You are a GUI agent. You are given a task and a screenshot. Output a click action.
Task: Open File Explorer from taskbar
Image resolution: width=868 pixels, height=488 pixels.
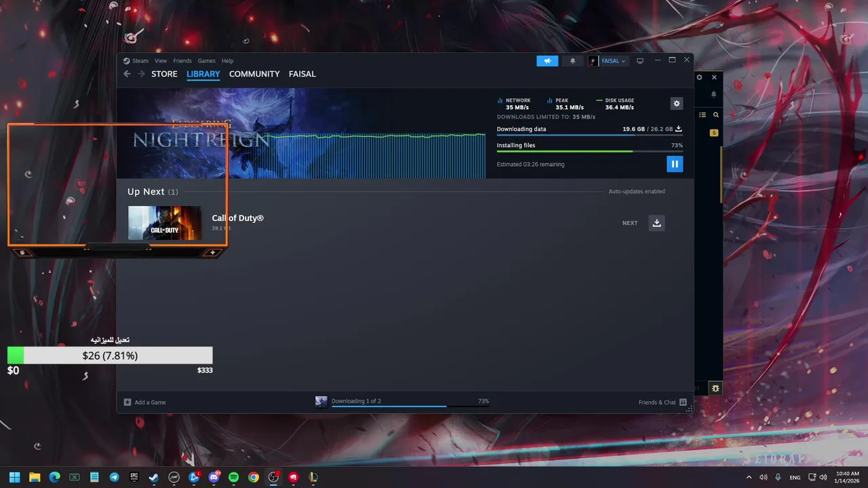coord(35,477)
